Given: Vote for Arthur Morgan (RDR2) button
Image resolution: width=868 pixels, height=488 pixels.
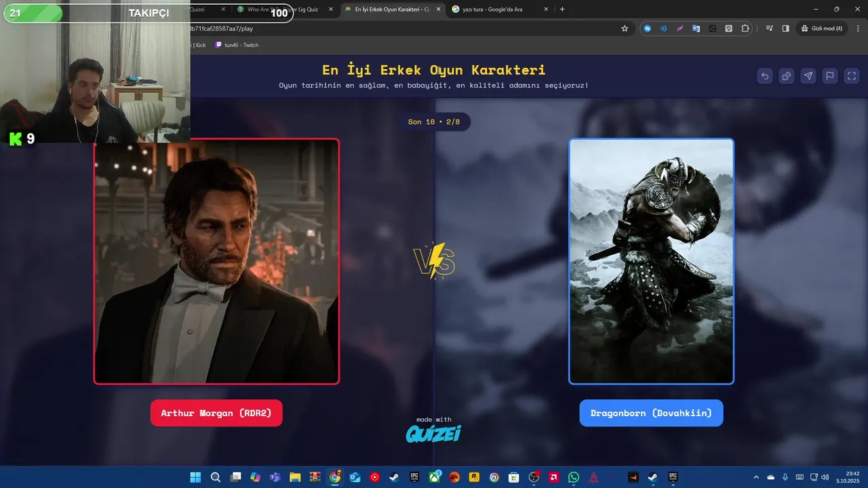Looking at the screenshot, I should click(x=216, y=413).
